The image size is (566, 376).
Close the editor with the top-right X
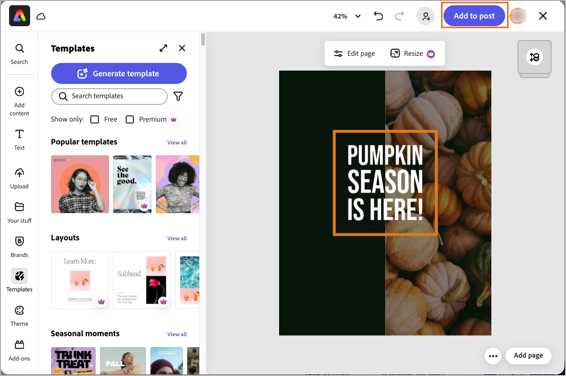point(543,16)
